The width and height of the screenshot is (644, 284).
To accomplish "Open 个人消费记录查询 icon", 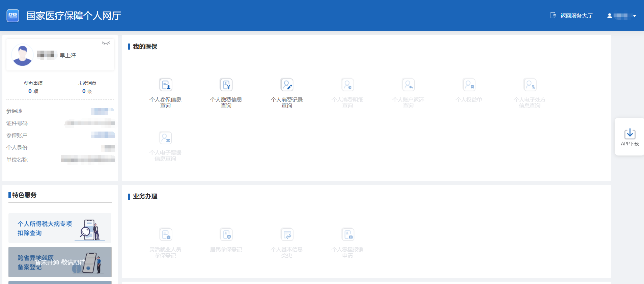I will click(x=287, y=85).
